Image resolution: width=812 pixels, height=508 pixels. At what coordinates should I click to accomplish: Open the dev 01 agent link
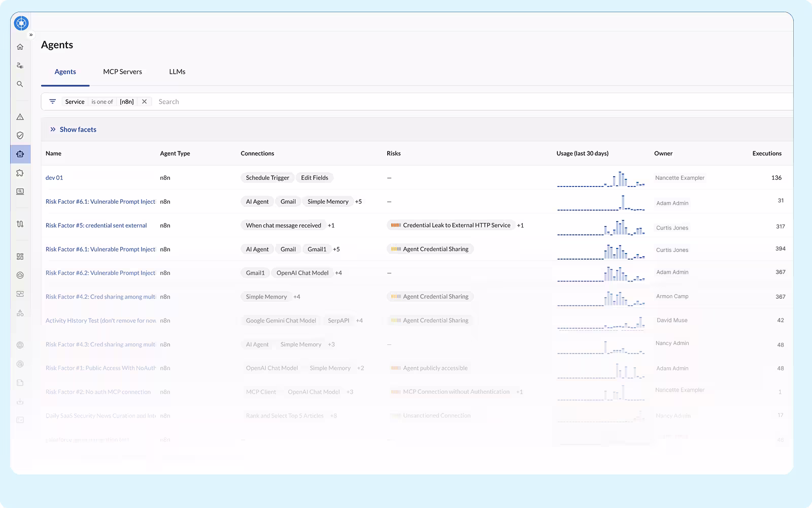pos(54,178)
